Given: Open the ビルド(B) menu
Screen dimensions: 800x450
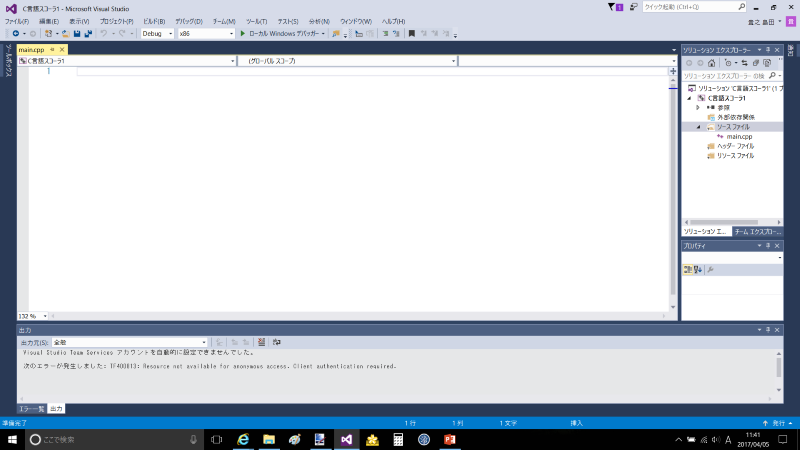Looking at the screenshot, I should (154, 21).
